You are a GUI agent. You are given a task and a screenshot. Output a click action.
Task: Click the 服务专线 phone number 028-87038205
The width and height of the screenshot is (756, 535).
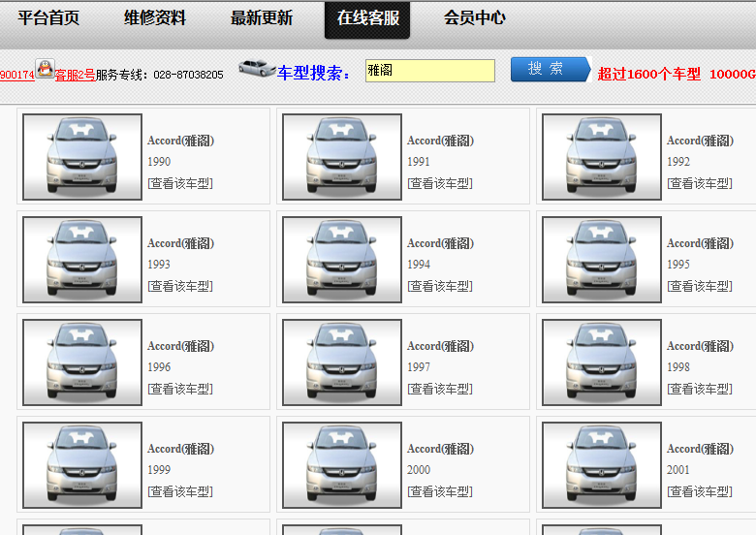pyautogui.click(x=189, y=75)
